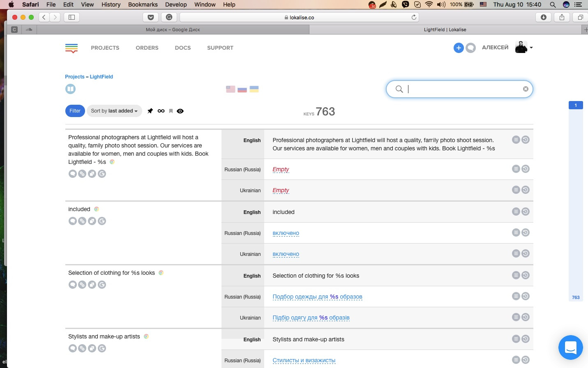
Task: Open history for first Ukrainian 'Empty' row
Action: pos(526,190)
